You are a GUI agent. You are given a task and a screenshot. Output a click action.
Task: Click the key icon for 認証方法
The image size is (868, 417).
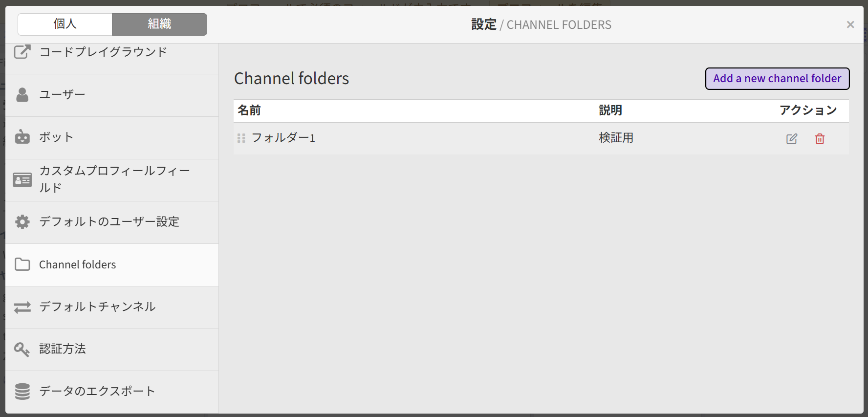click(22, 349)
